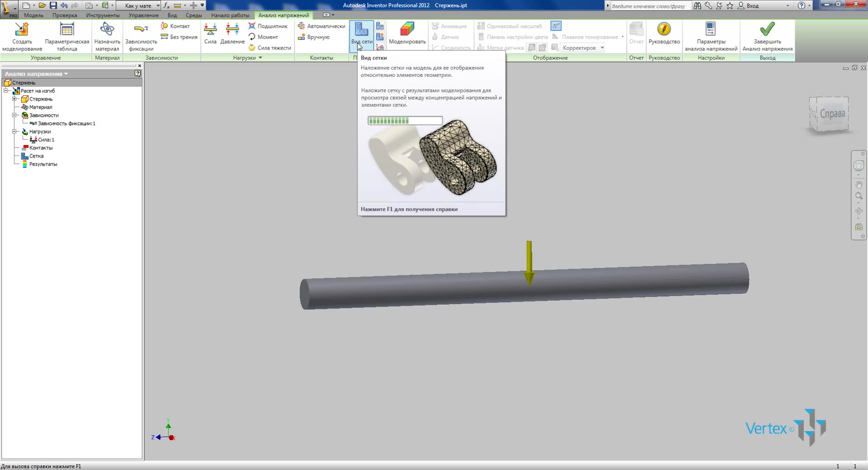Click Zoom magnifier icon in navigation bar

pyautogui.click(x=858, y=196)
